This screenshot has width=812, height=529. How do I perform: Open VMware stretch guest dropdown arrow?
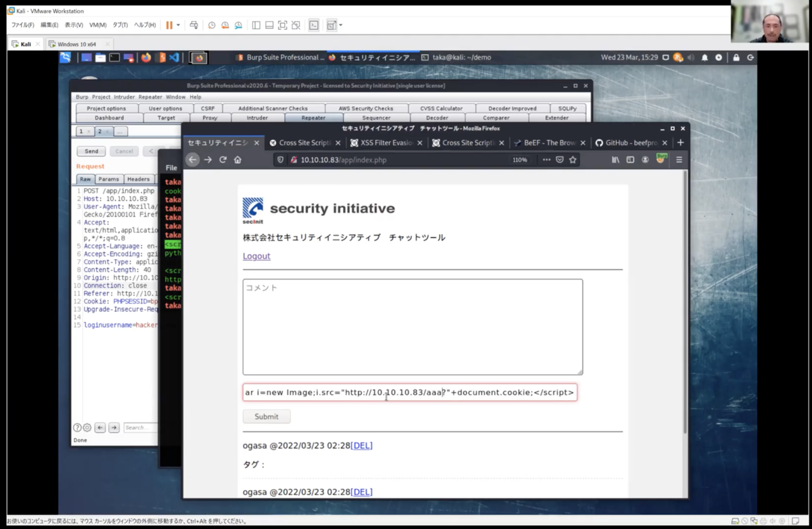click(x=340, y=25)
